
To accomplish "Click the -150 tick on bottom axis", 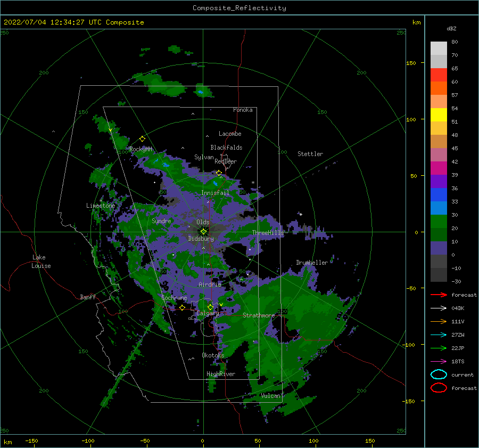I will point(32,441).
